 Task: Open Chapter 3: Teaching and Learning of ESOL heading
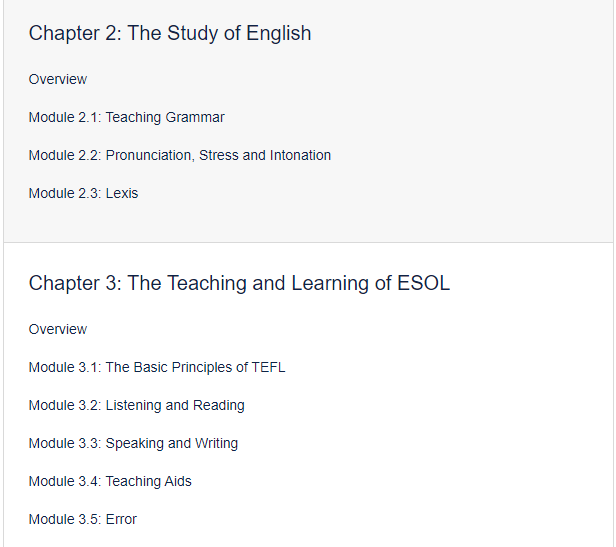tap(239, 283)
